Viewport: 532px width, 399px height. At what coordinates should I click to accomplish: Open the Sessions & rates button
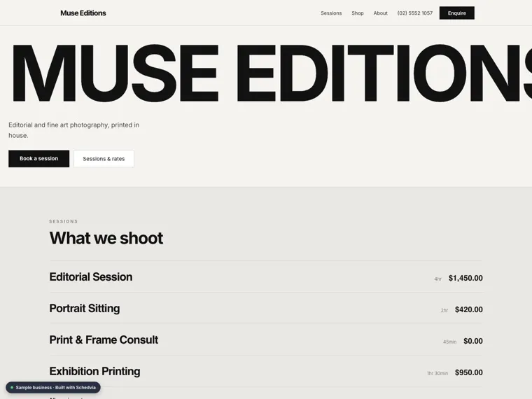[104, 159]
